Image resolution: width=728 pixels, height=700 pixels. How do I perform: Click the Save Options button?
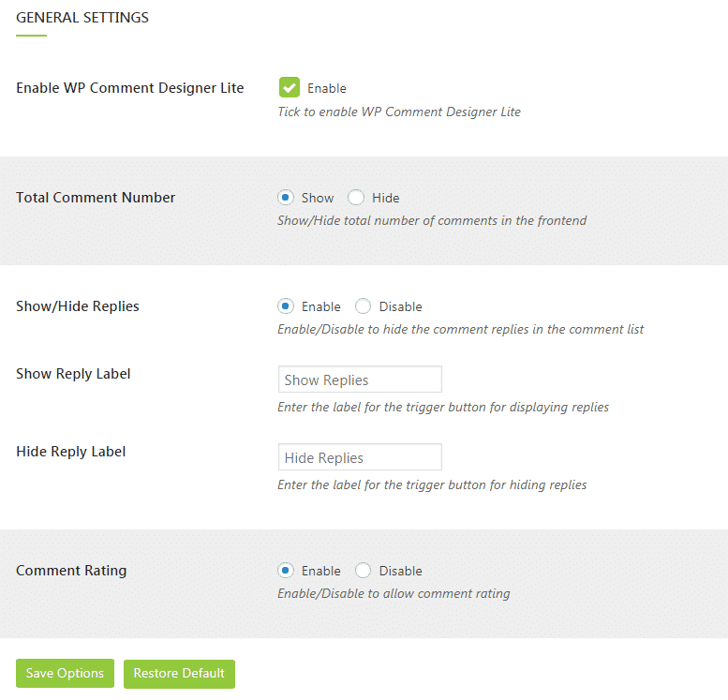(x=65, y=673)
